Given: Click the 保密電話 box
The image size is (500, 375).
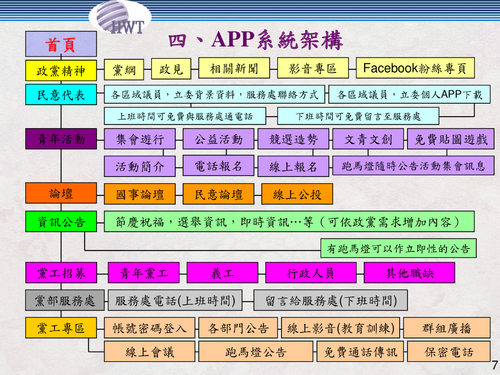Looking at the screenshot, I should coord(449,351).
